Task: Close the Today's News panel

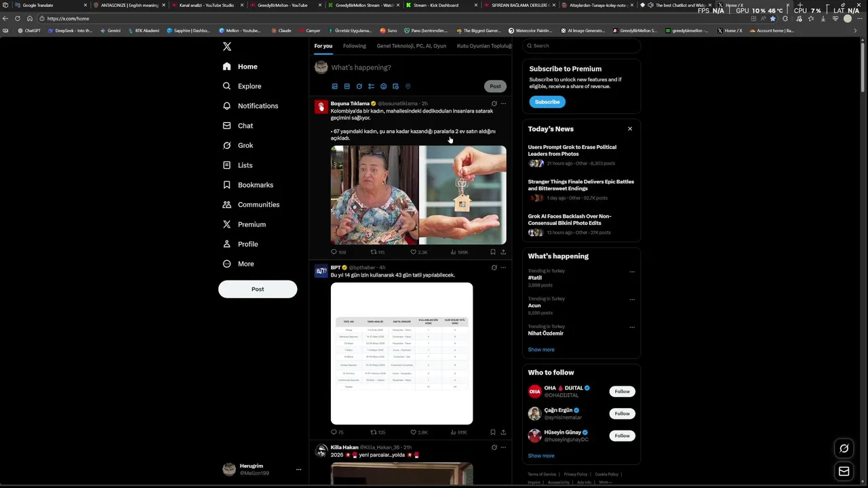Action: (630, 129)
